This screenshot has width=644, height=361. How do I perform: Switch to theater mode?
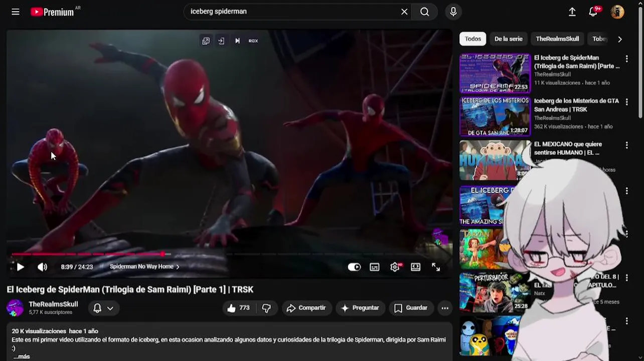[x=416, y=267]
